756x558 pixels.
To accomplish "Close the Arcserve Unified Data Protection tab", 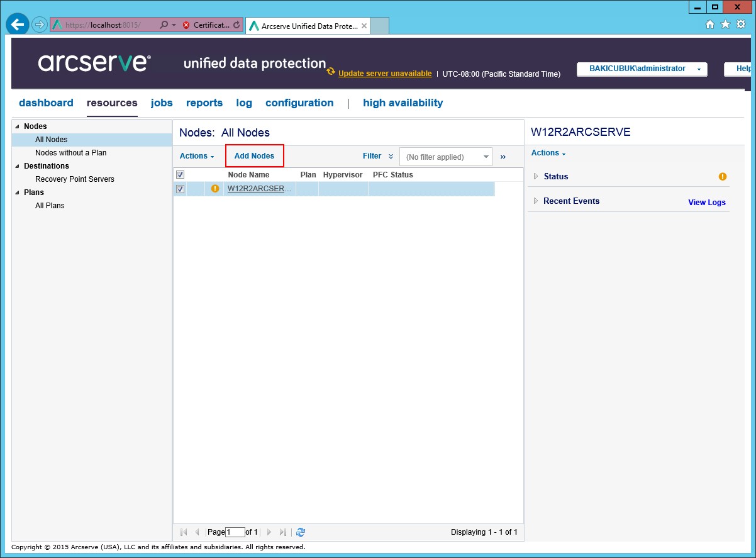I will coord(364,26).
